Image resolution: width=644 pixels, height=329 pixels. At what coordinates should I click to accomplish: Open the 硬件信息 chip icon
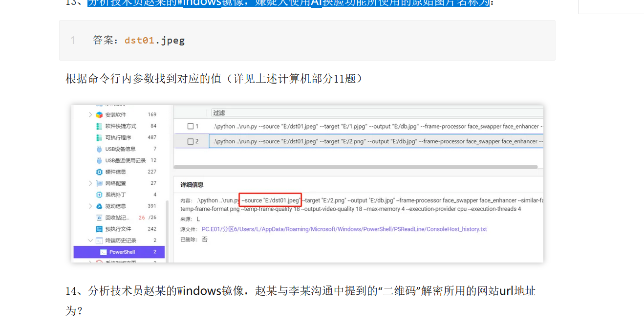pos(99,172)
